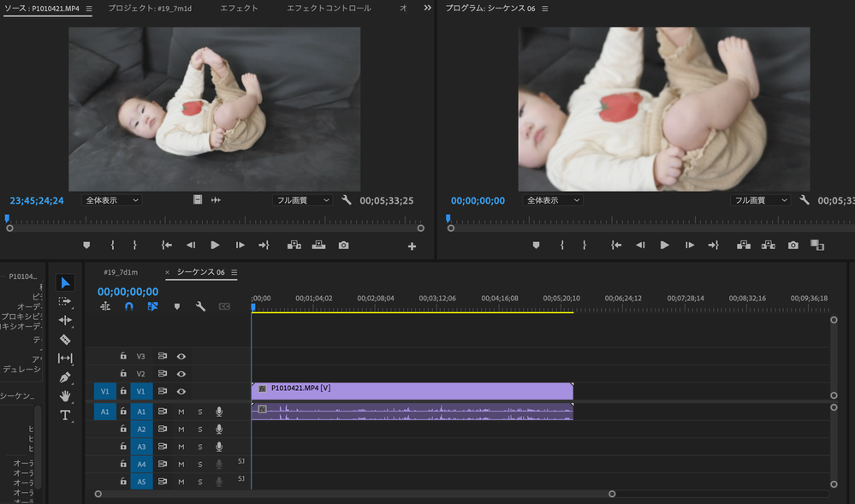Go to Out point in Program monitor

tap(713, 246)
